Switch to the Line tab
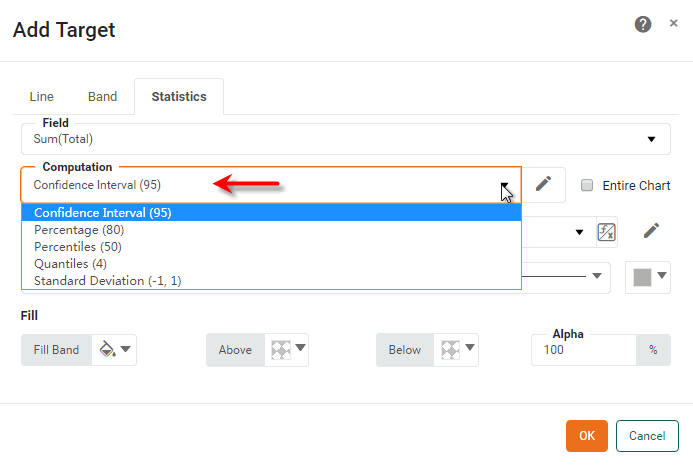 (x=42, y=97)
